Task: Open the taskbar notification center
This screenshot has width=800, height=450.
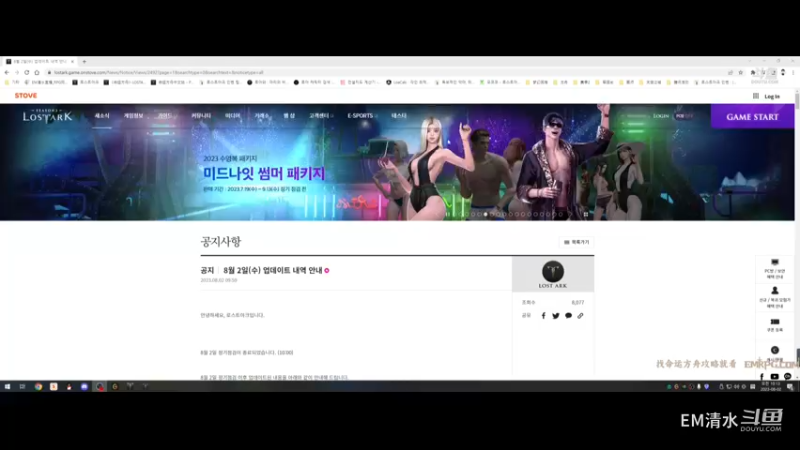Action: (790, 387)
